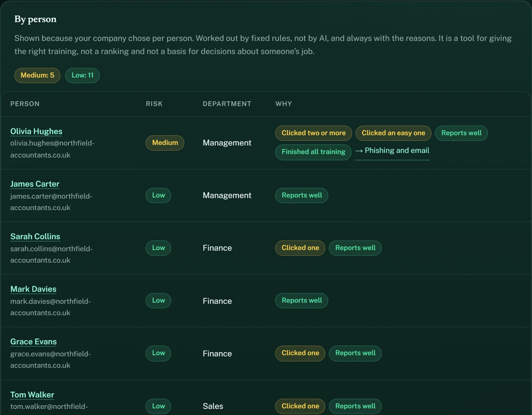Click Management department in Olivia Hughes's row
532x415 pixels.
tap(227, 143)
